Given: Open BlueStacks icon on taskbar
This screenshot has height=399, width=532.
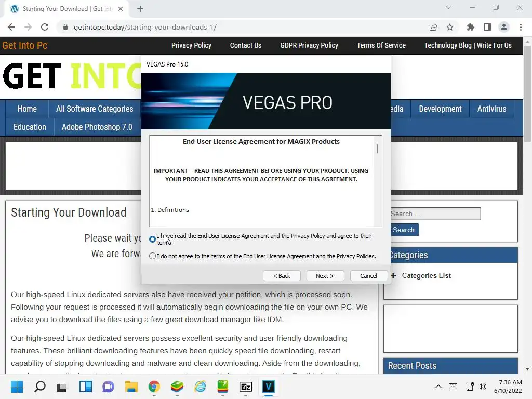Looking at the screenshot, I should (177, 387).
